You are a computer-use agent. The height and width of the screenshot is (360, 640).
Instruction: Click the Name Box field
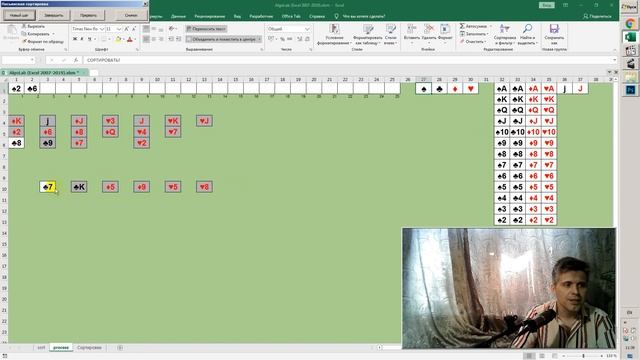(x=18, y=60)
